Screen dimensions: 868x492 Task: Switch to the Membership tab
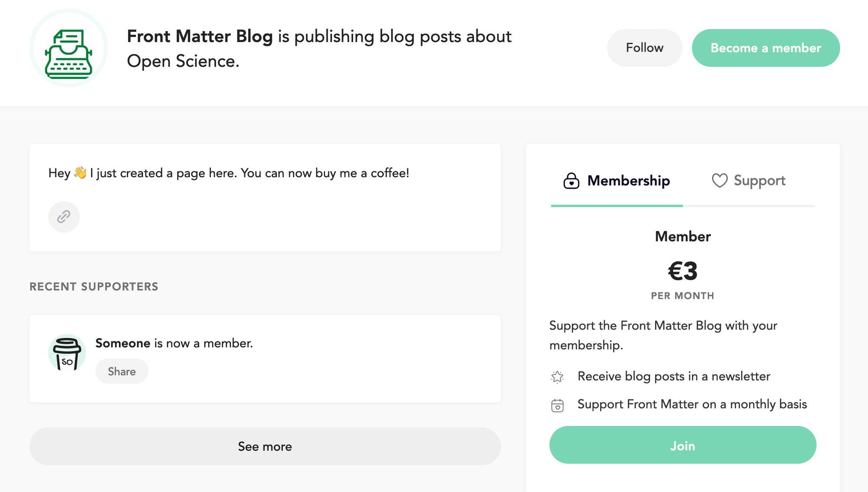click(617, 181)
